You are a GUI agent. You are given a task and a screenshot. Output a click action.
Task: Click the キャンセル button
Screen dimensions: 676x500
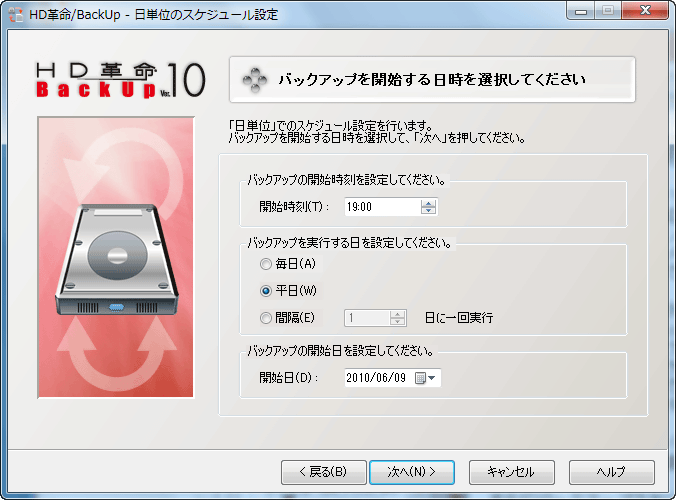coord(512,472)
